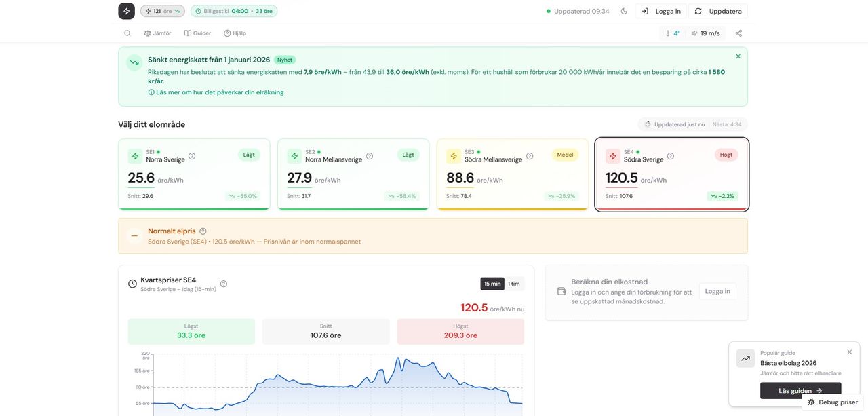Click the share icon in navigation bar
The height and width of the screenshot is (416, 868).
pos(738,33)
